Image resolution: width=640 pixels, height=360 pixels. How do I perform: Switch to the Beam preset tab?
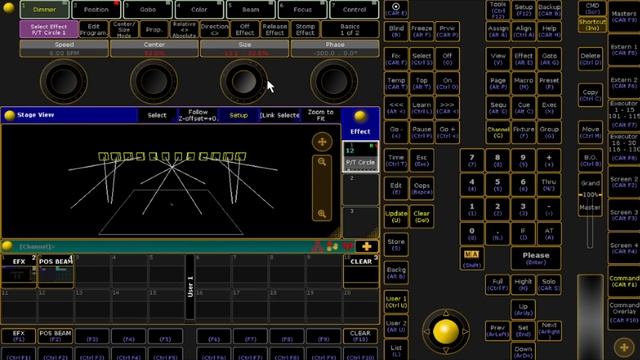(x=251, y=10)
